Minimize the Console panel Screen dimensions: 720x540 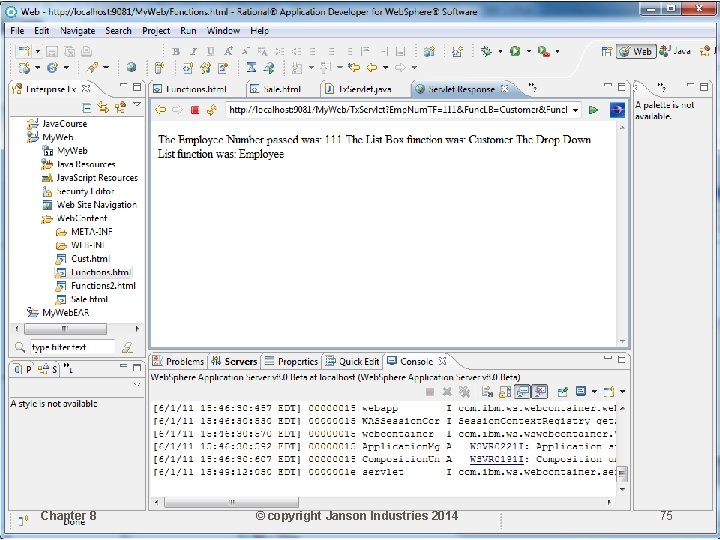(x=608, y=358)
